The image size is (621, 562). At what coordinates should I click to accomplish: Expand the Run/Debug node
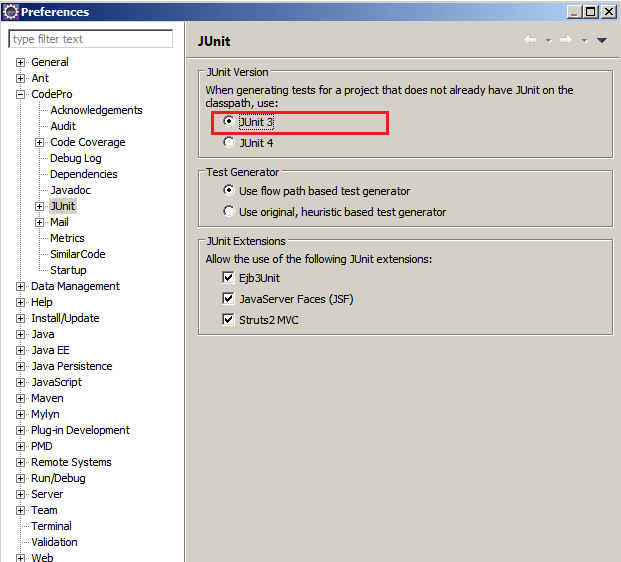pyautogui.click(x=20, y=479)
